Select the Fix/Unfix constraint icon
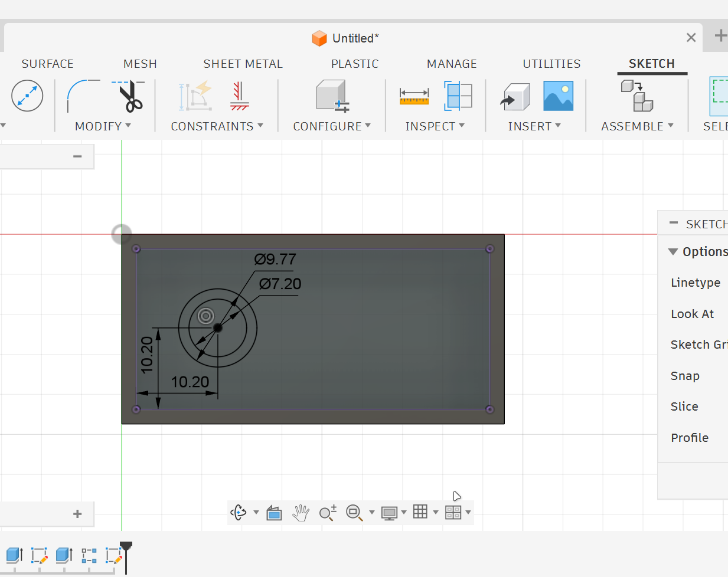The image size is (728, 577). coord(240,96)
